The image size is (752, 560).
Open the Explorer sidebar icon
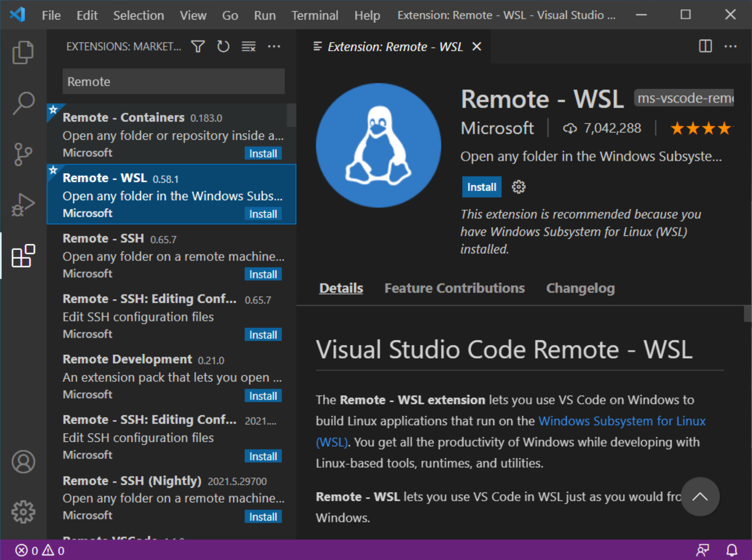pos(24,52)
